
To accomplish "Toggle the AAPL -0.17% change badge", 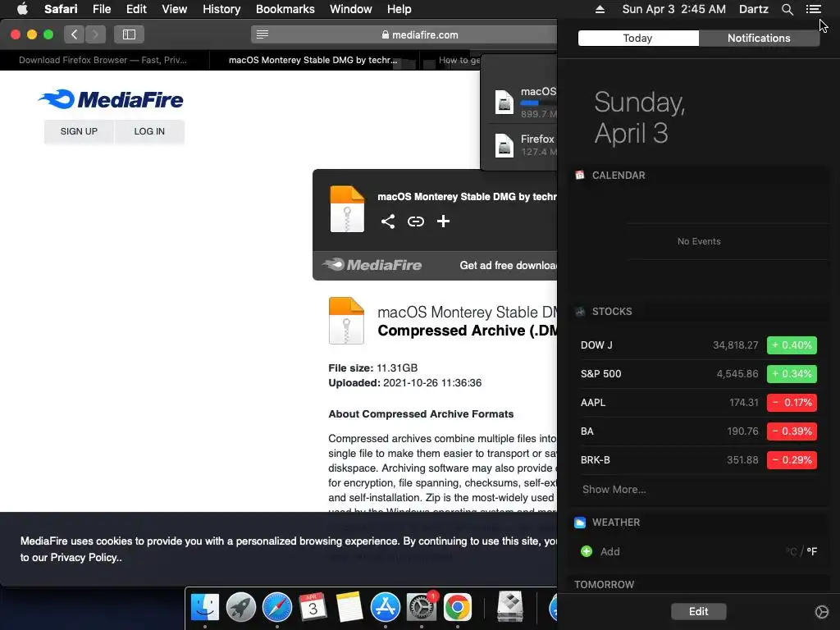I will click(x=792, y=402).
